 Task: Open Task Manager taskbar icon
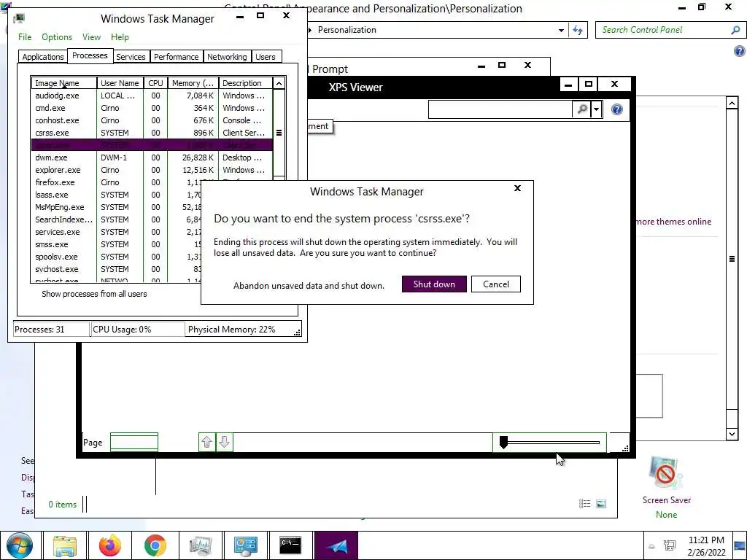click(201, 545)
